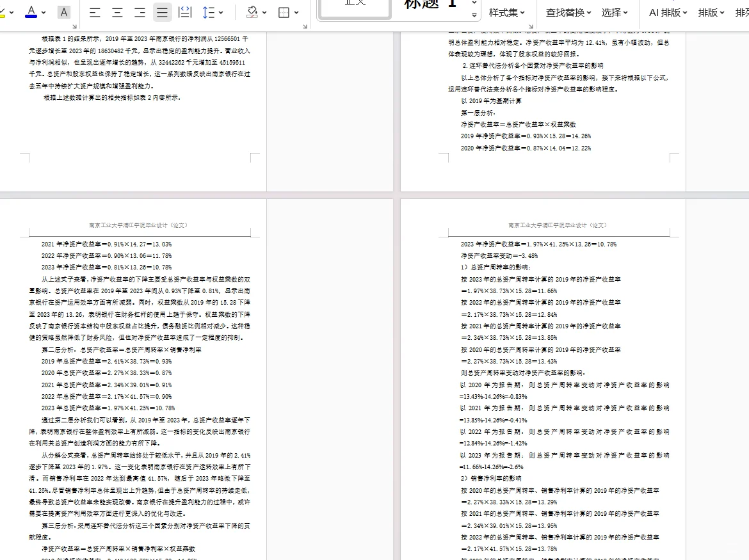The width and height of the screenshot is (749, 560).
Task: Click the formula '净资产收益率=总资产周转率×销售净利率×权益乘数'
Action: 118,549
